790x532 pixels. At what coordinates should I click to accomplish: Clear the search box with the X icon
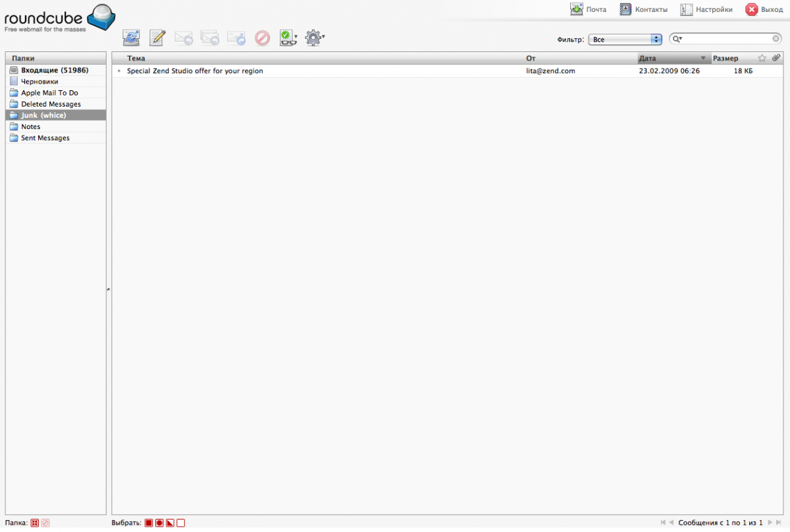(776, 39)
